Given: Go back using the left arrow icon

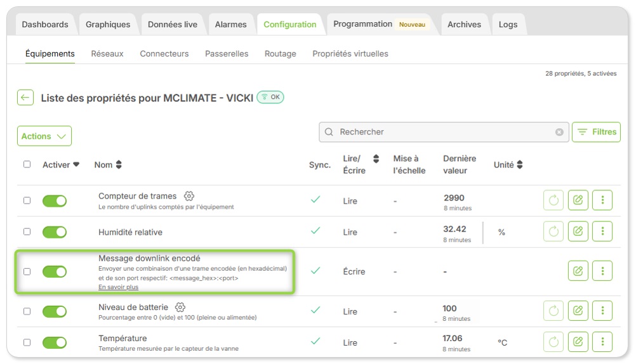Looking at the screenshot, I should pos(25,97).
